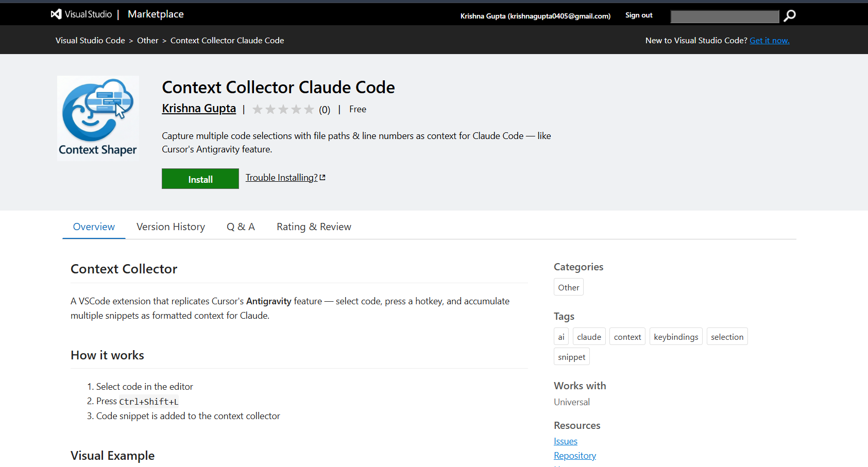Click the marketplace search field
The height and width of the screenshot is (467, 868).
click(x=724, y=16)
